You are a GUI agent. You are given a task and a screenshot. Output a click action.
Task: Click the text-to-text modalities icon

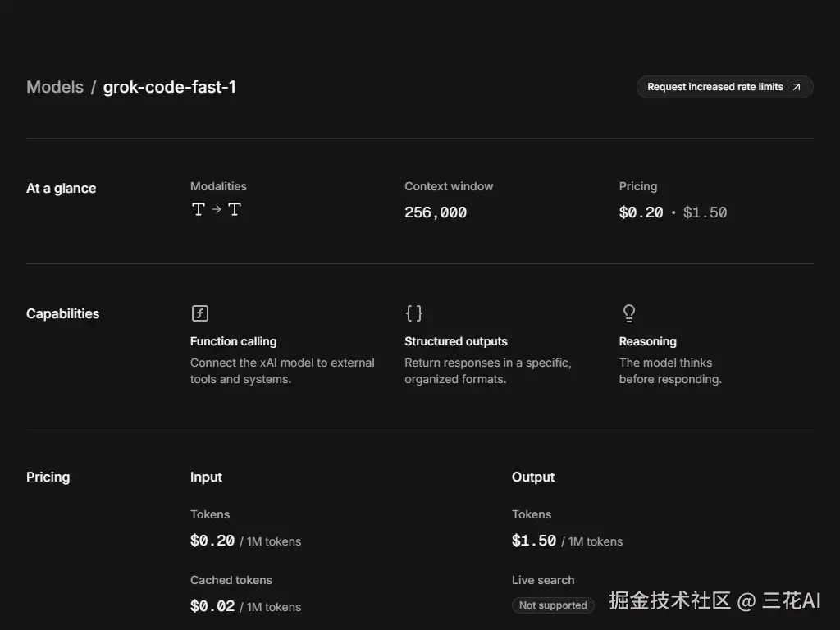pyautogui.click(x=217, y=209)
